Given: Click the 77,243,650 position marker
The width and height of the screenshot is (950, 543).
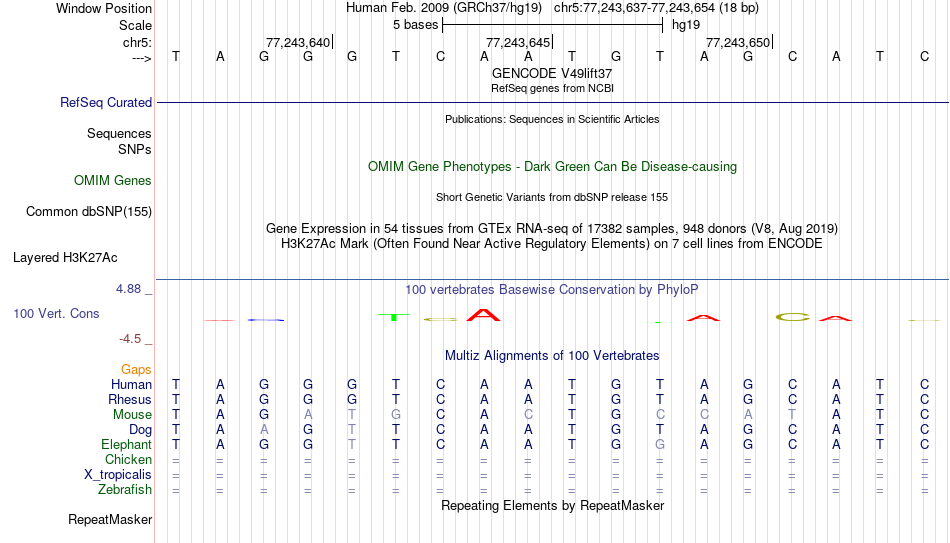Looking at the screenshot, I should pyautogui.click(x=739, y=42).
